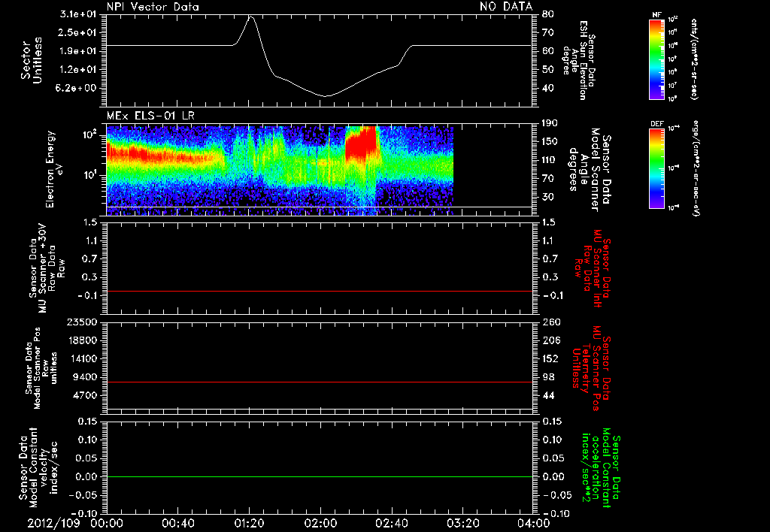Click the "3.1e+01" sector axis value

pos(78,14)
